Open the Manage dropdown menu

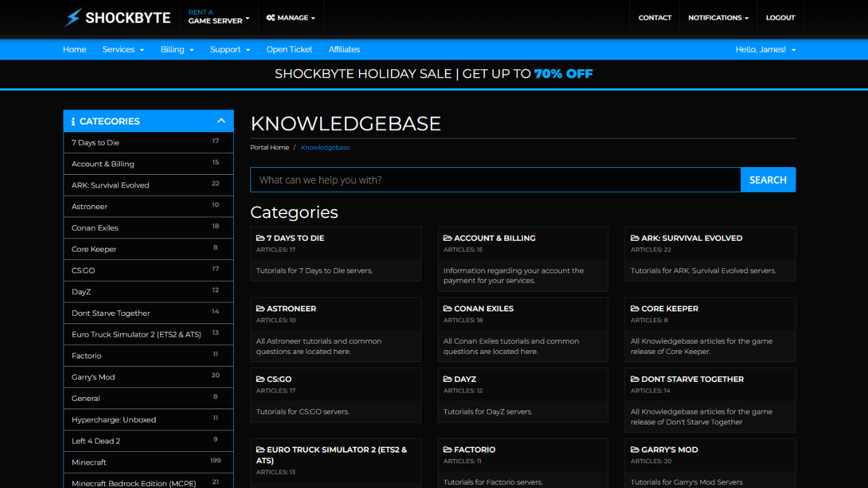click(291, 18)
